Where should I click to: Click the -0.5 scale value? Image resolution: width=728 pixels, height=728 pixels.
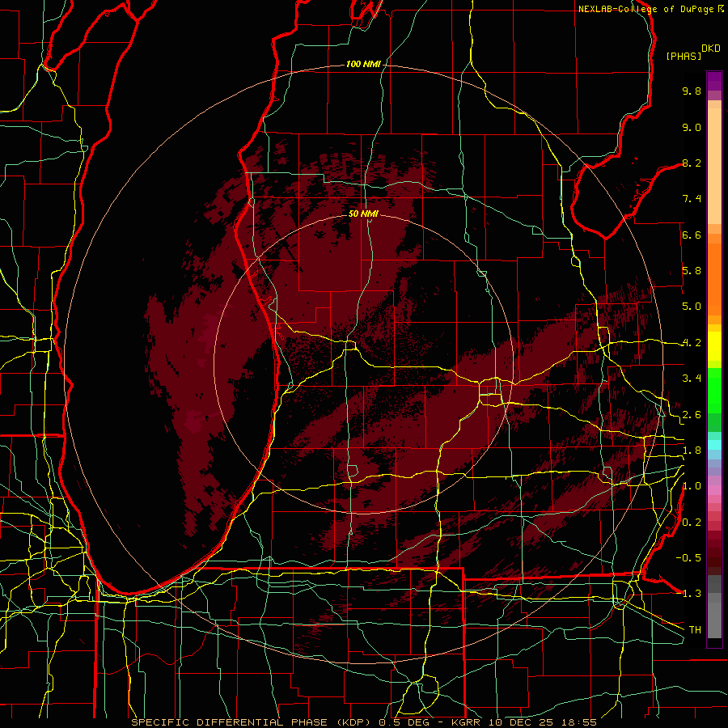(x=688, y=558)
